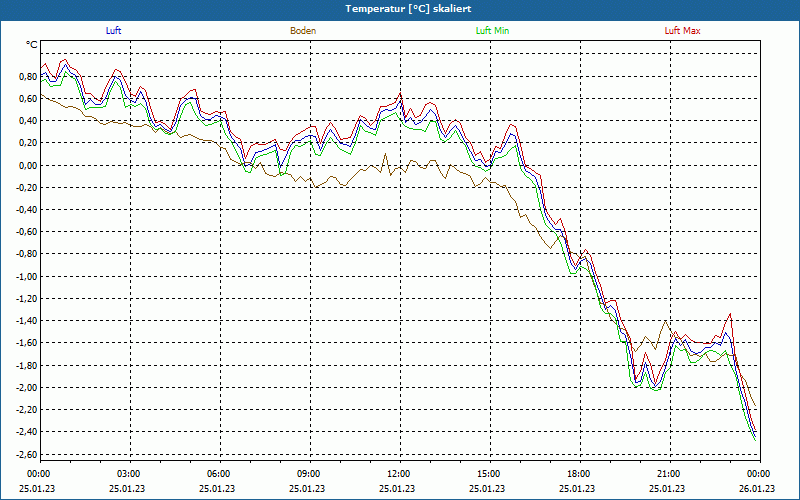Click the -1,40 y-axis value

click(x=28, y=321)
